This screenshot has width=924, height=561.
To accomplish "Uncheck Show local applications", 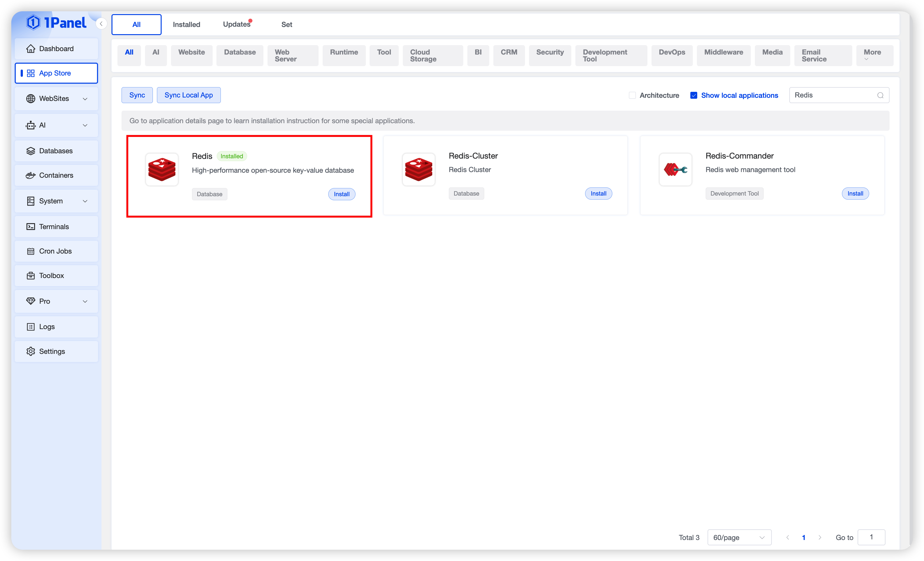I will pos(693,95).
